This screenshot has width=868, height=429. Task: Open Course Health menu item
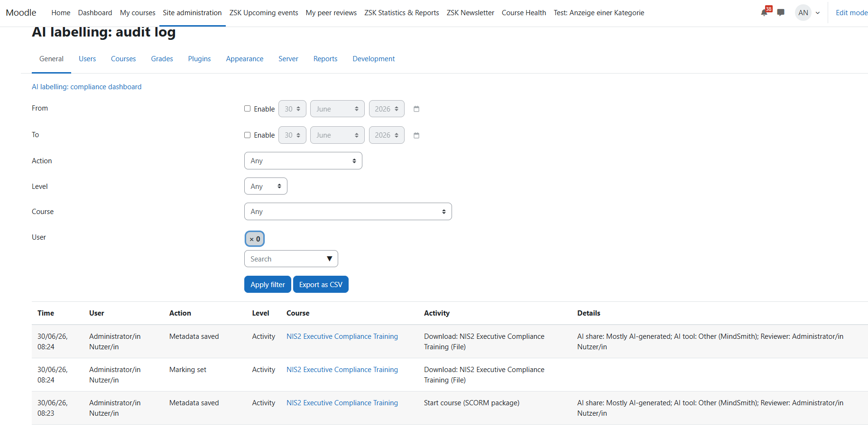pos(524,13)
